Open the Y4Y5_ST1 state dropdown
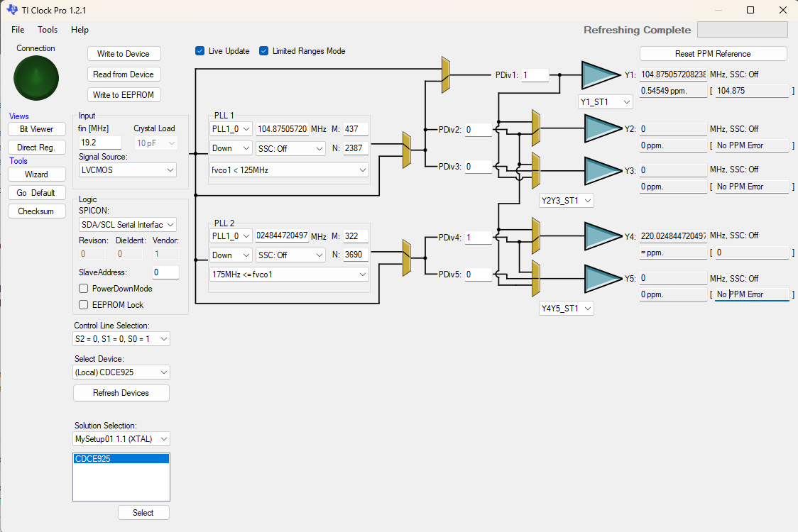Viewport: 798px width, 532px height. (567, 309)
